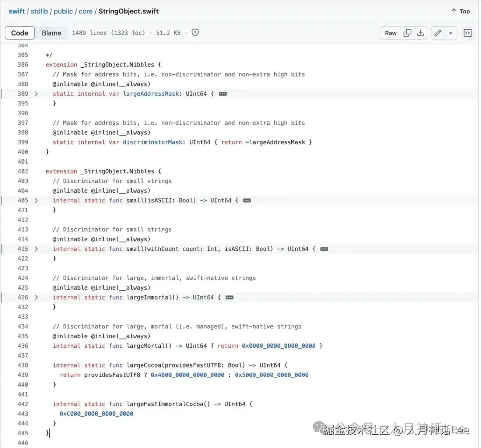Viewport: 481px width, 448px height.
Task: Select line number 386
Action: point(23,65)
